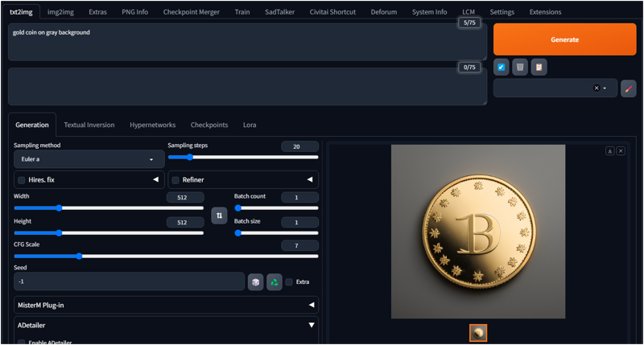This screenshot has height=345, width=644.
Task: Click the clipboard apply styles icon
Action: tap(539, 68)
